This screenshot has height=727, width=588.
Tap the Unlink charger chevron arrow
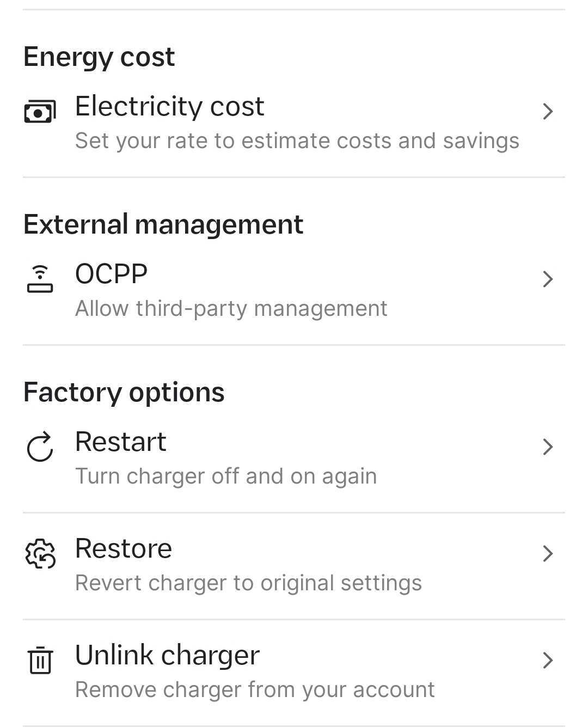(548, 660)
